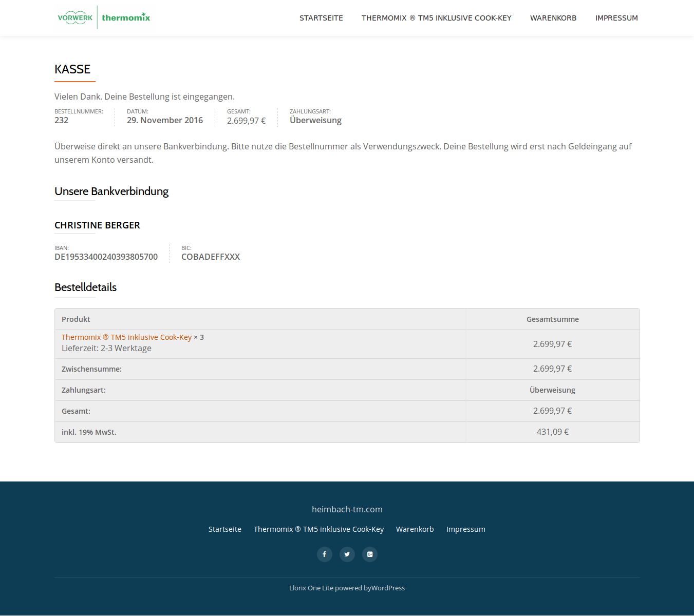Click the KASSE page heading

tap(72, 69)
